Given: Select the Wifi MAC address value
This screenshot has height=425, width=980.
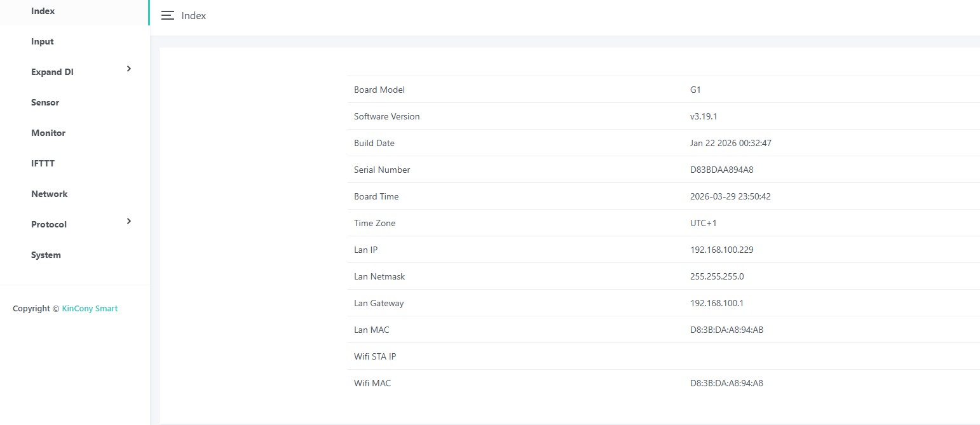Looking at the screenshot, I should (726, 383).
